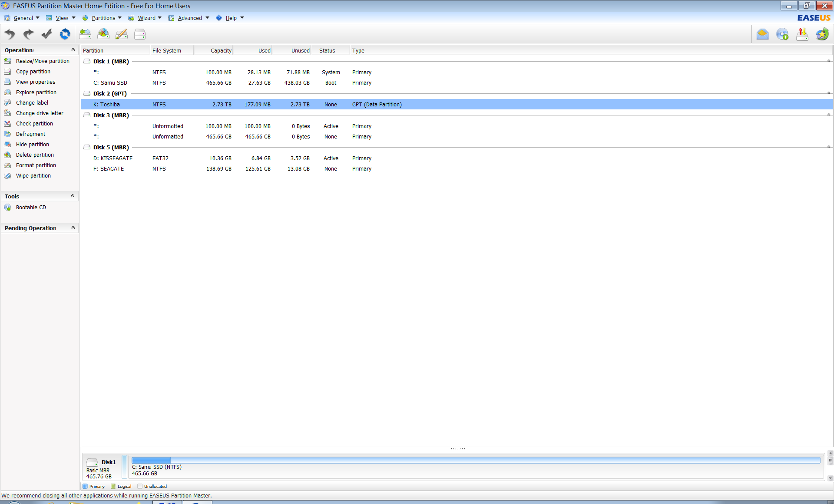Sort by the Capacity column header

pos(213,50)
